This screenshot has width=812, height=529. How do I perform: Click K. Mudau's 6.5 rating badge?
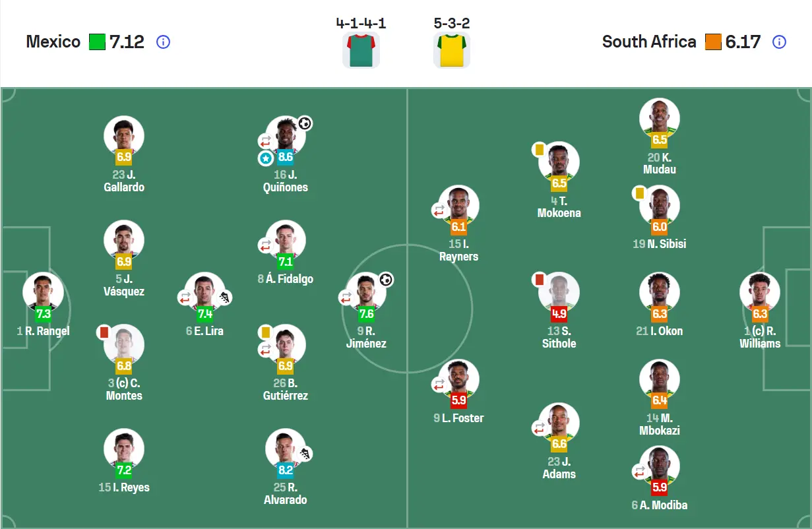[x=660, y=140]
